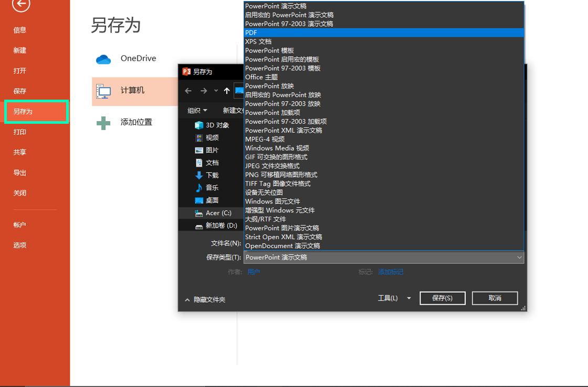Select the Acer (C:) drive
The height and width of the screenshot is (387, 588).
pos(215,213)
